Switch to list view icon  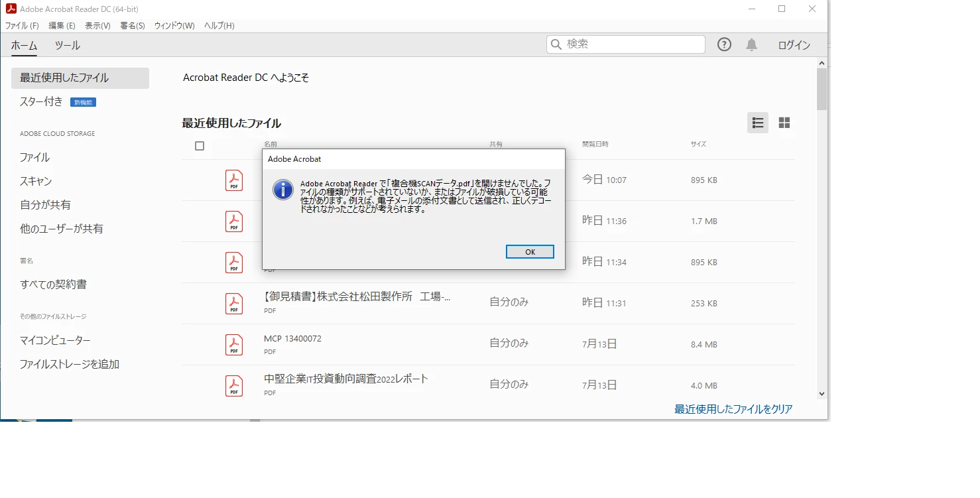(x=758, y=123)
